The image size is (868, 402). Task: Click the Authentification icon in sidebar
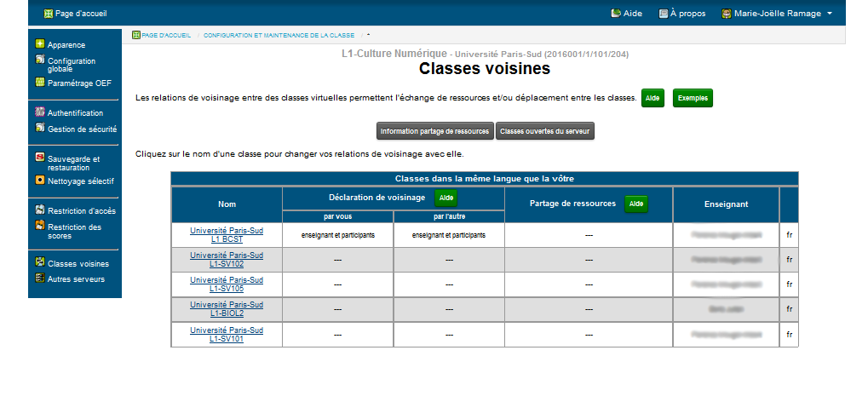40,112
